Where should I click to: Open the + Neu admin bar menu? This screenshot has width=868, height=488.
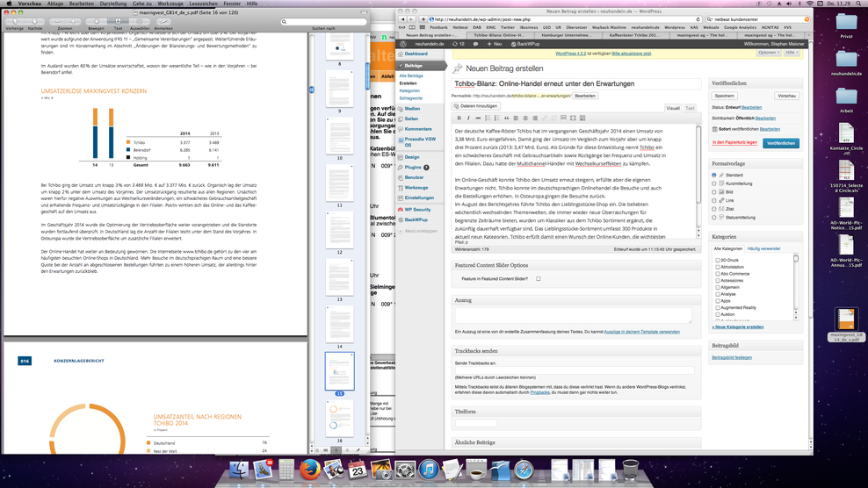coord(495,44)
